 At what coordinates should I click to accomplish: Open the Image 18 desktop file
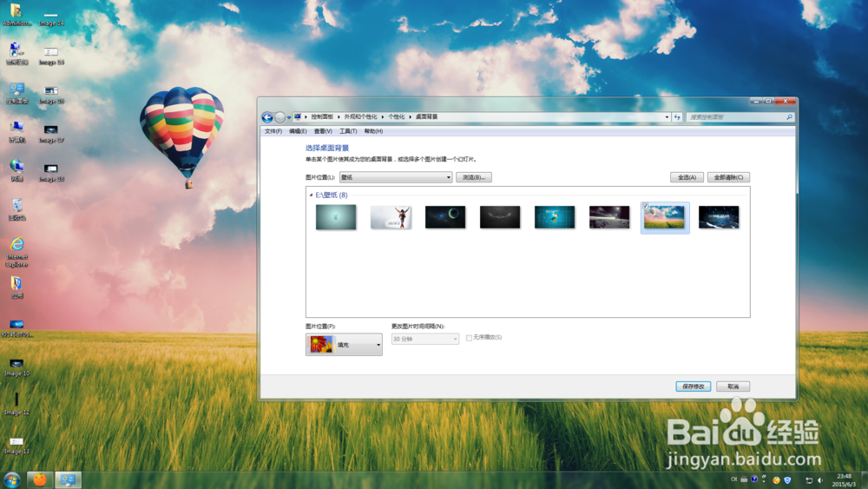click(x=51, y=172)
